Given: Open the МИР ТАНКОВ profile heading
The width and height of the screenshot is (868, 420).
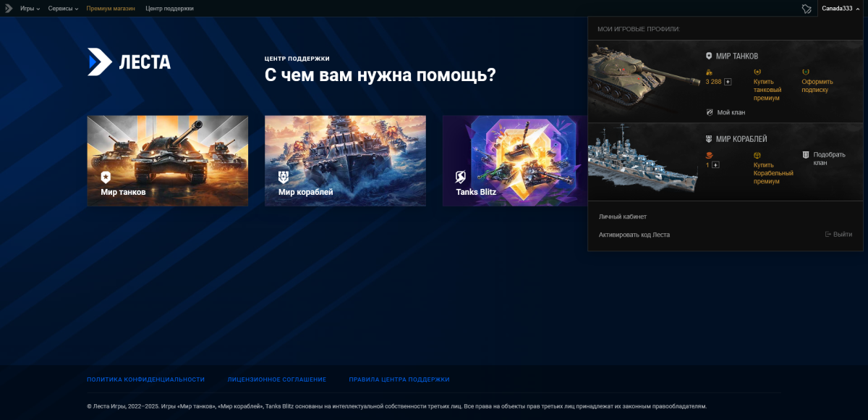Looking at the screenshot, I should point(737,56).
